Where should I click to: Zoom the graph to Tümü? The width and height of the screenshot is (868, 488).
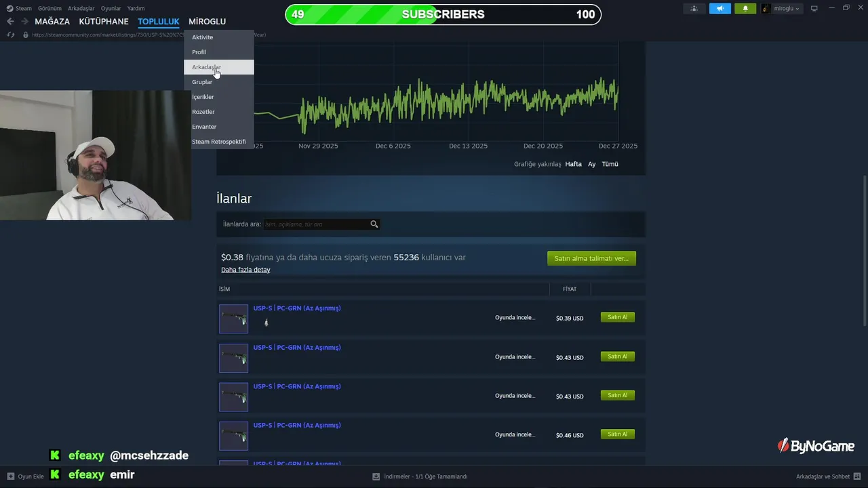tap(610, 164)
